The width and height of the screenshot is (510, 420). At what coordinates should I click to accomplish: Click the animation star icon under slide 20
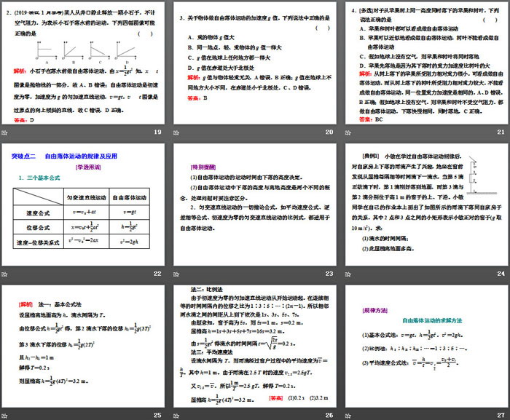tap(175, 132)
